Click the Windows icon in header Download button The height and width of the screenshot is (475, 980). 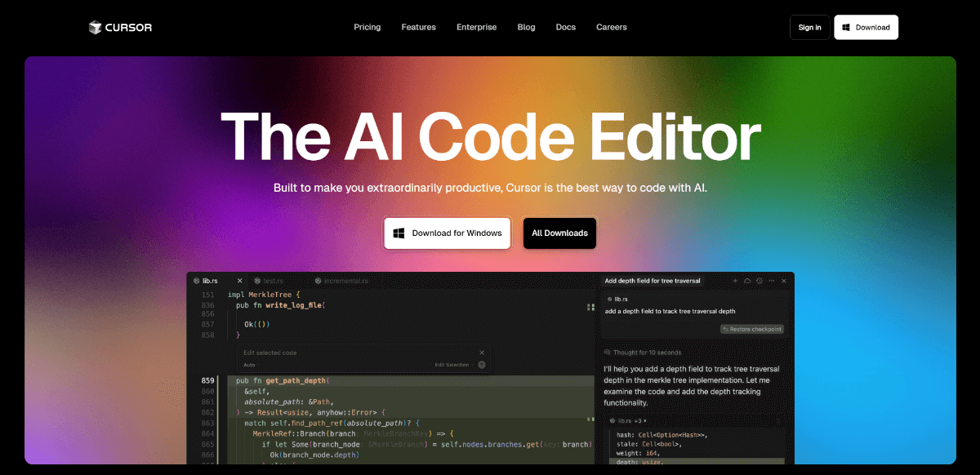847,27
